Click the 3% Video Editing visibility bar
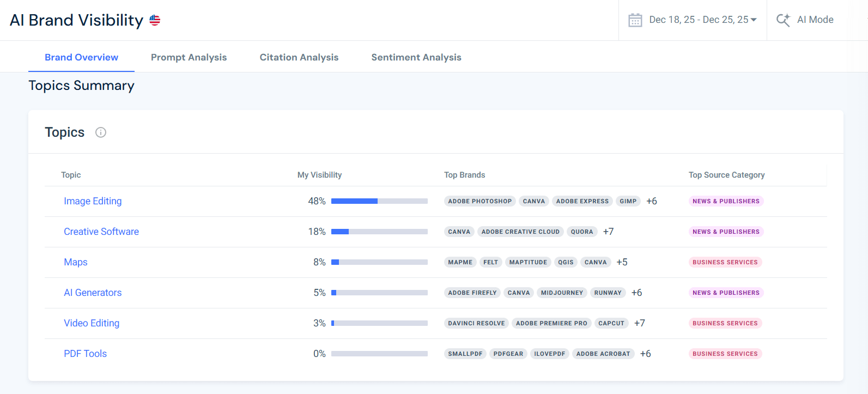This screenshot has height=394, width=868. (379, 323)
